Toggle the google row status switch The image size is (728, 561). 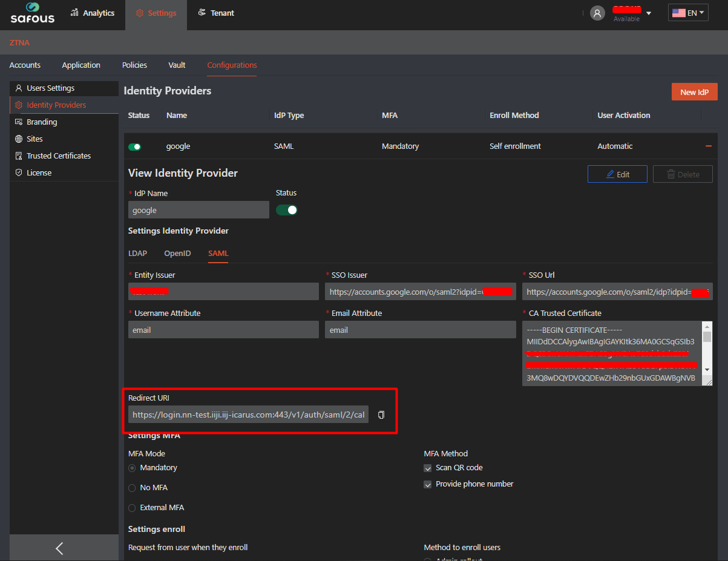pyautogui.click(x=134, y=146)
